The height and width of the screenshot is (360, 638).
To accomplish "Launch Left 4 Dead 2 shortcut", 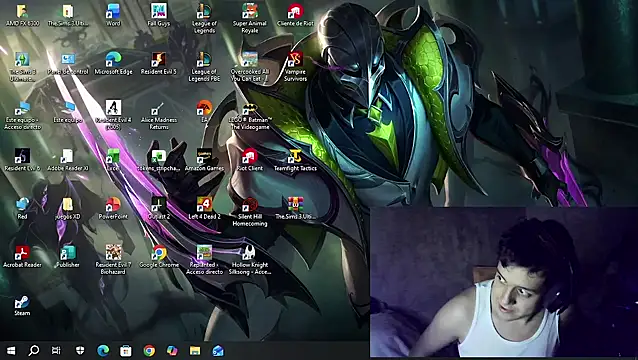I will (204, 208).
